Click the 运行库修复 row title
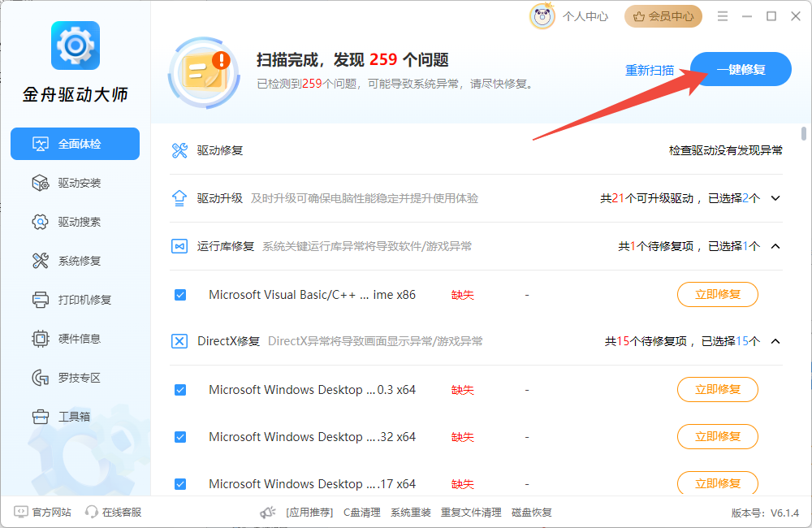The width and height of the screenshot is (812, 528). pos(226,246)
